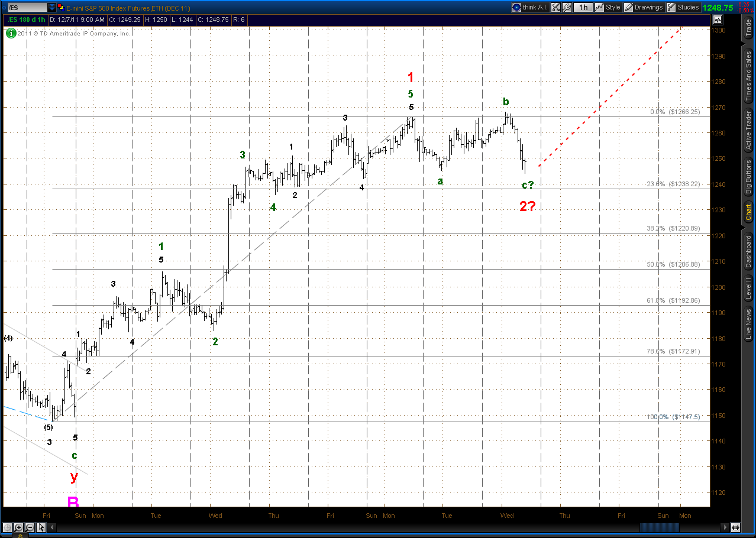Select the Chart side tab
Image resolution: width=756 pixels, height=538 pixels.
(748, 212)
